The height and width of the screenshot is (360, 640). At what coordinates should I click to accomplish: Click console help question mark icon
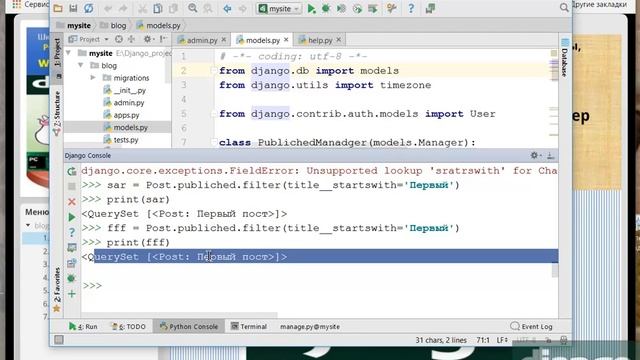[x=71, y=232]
